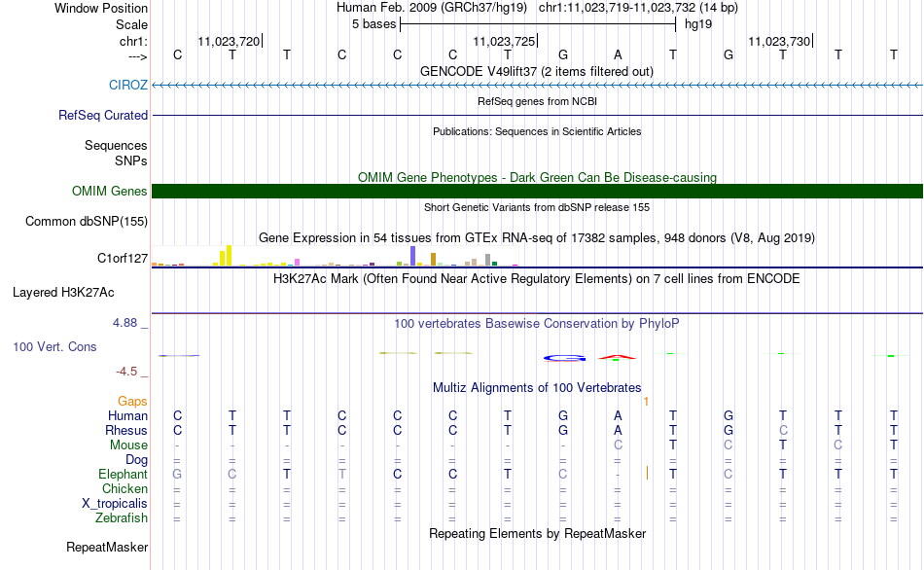This screenshot has height=570, width=924.
Task: Click the Common dbSNP(155) track label
Action: point(86,221)
